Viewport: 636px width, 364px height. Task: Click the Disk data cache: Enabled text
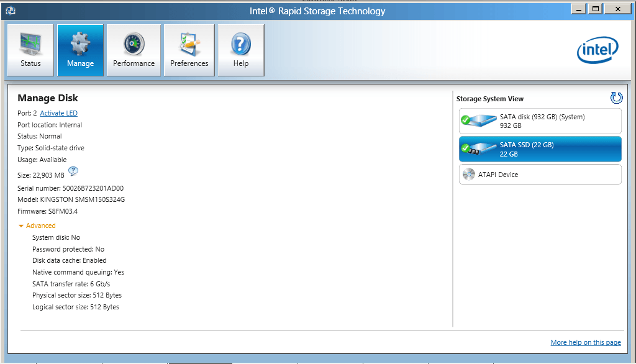coord(70,260)
